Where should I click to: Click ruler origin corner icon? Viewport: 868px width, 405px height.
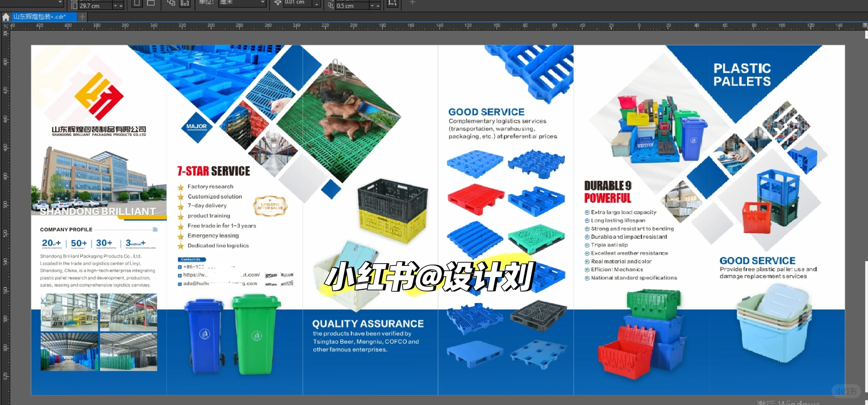(6, 26)
